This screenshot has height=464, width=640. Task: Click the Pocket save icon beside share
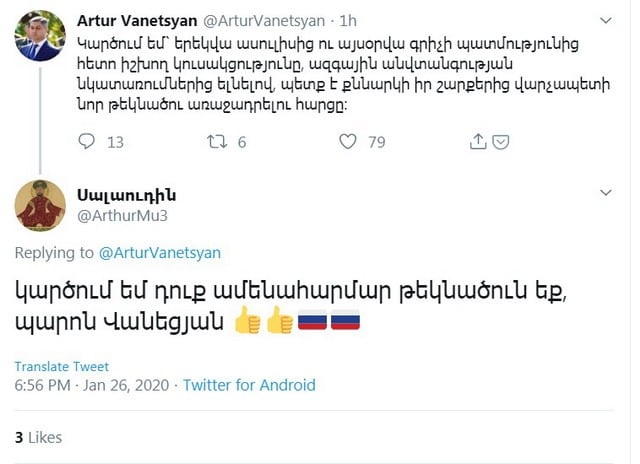click(x=502, y=141)
